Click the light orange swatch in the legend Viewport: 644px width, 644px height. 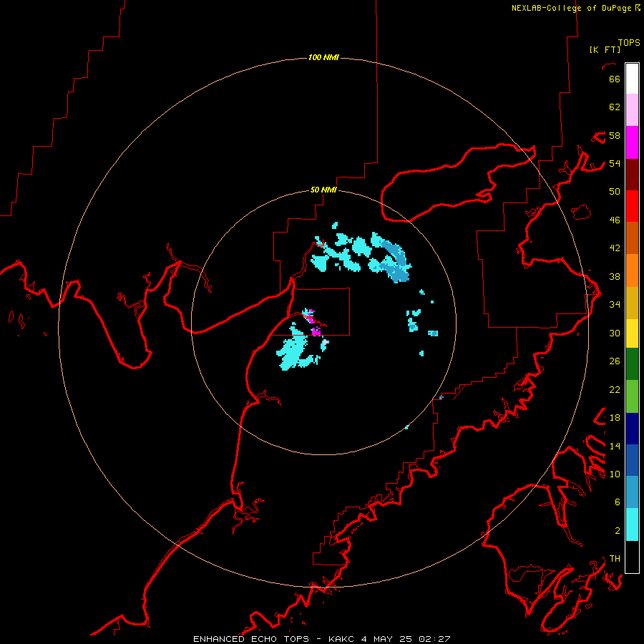click(632, 270)
